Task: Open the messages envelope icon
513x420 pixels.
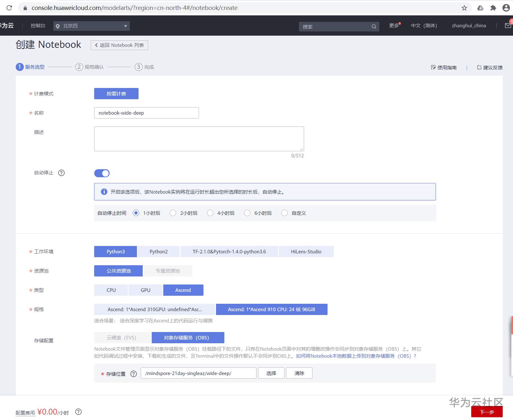Action: click(508, 25)
